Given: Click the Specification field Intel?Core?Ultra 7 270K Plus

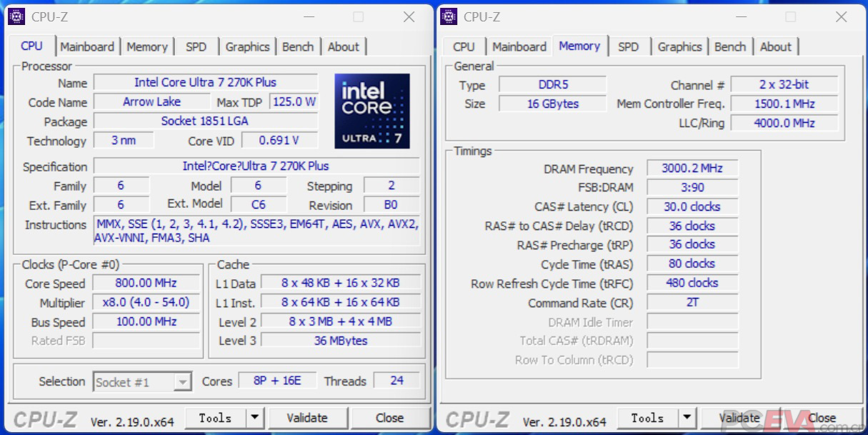Looking at the screenshot, I should pos(256,166).
